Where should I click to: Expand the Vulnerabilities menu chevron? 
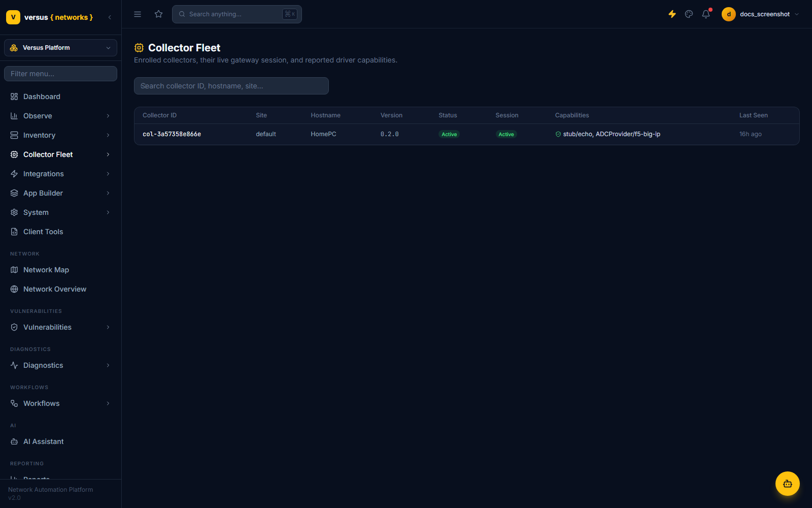coord(108,327)
